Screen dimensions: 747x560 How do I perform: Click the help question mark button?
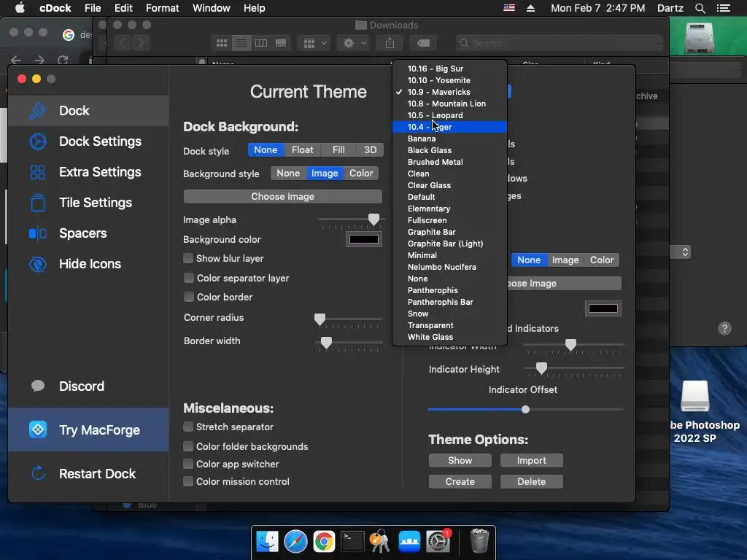coord(724,329)
